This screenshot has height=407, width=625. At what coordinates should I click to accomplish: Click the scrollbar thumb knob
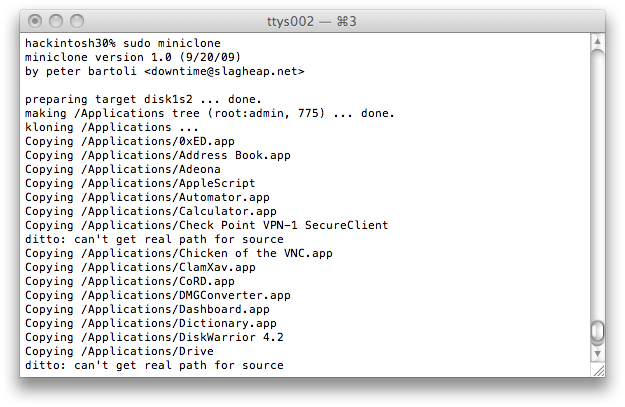[x=597, y=332]
